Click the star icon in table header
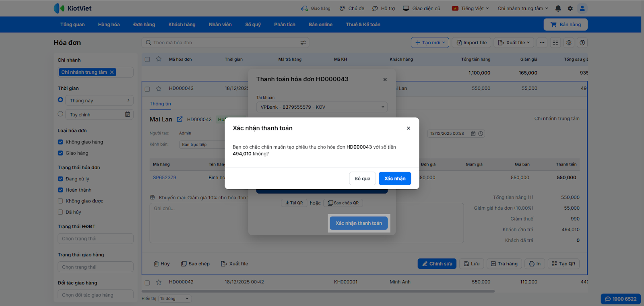 pyautogui.click(x=159, y=59)
